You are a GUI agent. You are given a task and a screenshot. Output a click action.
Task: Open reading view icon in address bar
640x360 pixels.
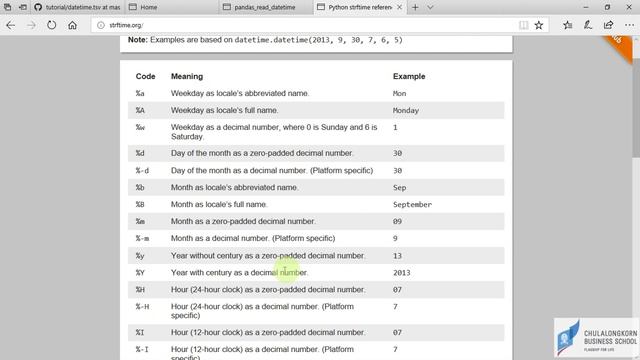click(x=523, y=25)
